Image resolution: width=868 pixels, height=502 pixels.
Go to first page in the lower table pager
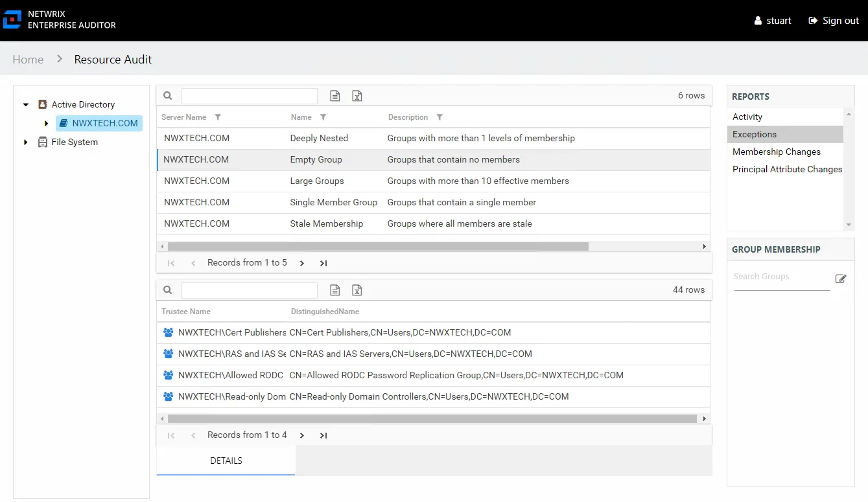(x=171, y=435)
